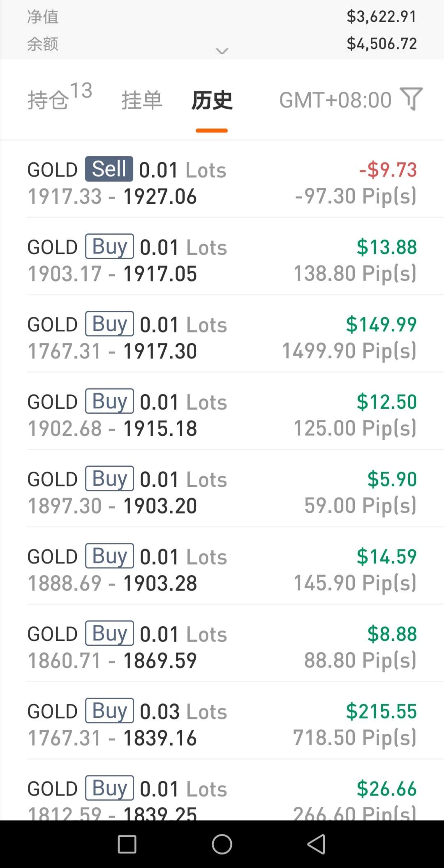Open the GOLD trade with -$9.73 loss

(x=222, y=182)
